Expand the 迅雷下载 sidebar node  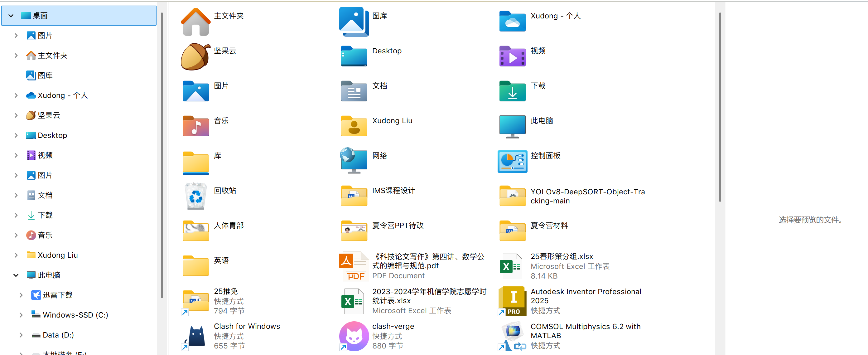pyautogui.click(x=21, y=295)
